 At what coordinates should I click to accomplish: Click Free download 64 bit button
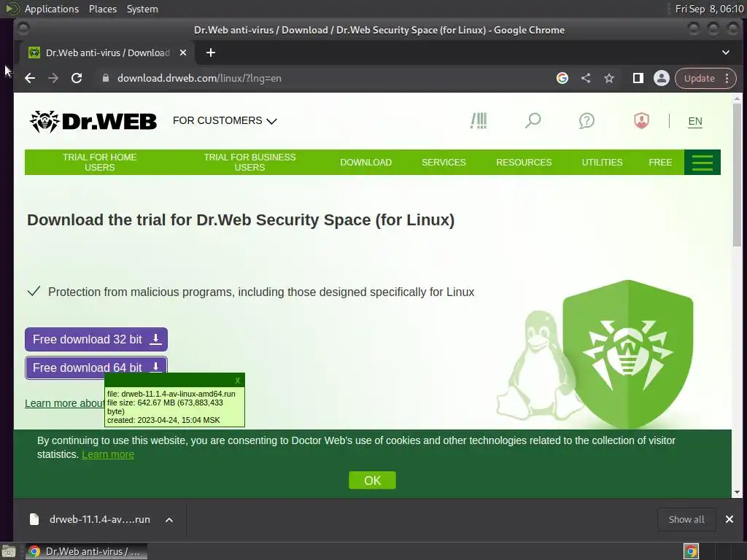tap(96, 367)
